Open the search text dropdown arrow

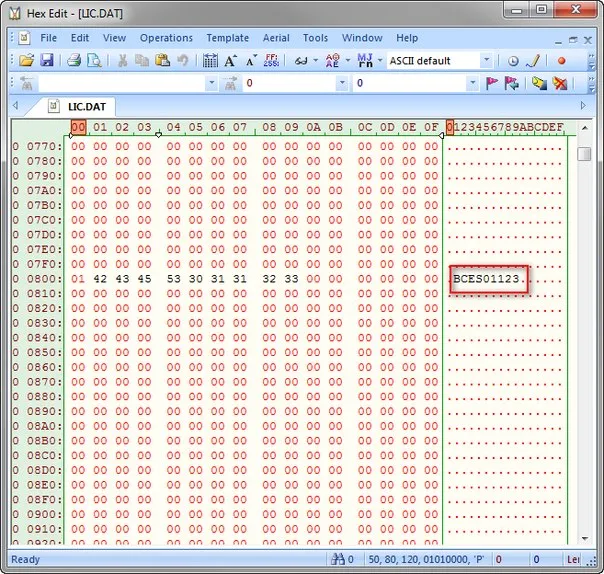pos(211,83)
